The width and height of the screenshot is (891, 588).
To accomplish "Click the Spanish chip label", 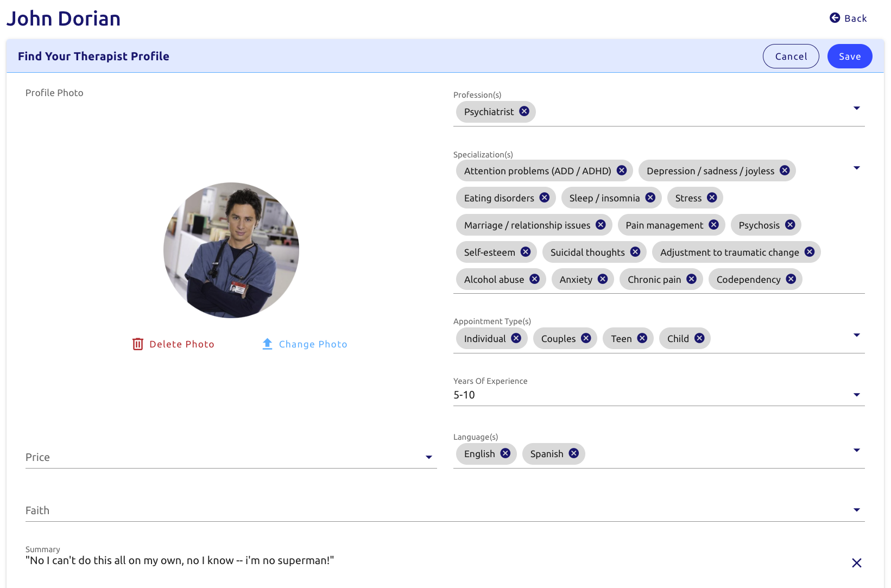I will coord(547,454).
